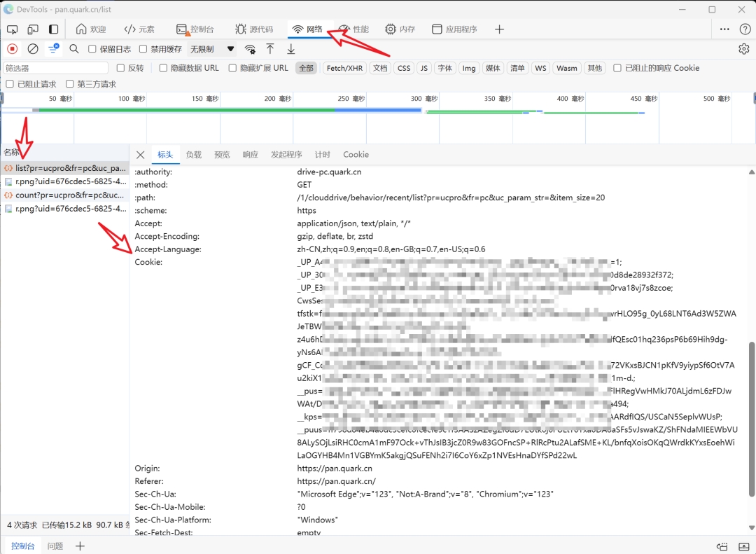Image resolution: width=756 pixels, height=554 pixels.
Task: Open network settings gear icon
Action: 743,49
